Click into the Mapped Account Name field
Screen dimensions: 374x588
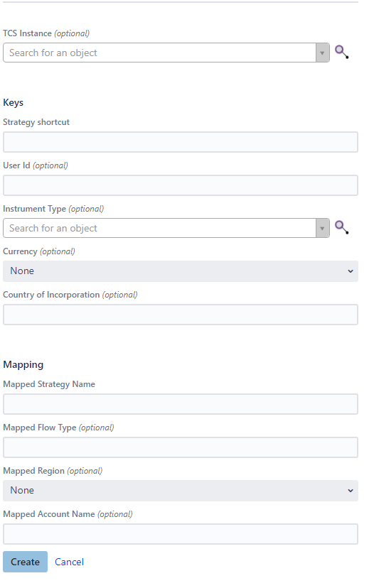click(181, 534)
